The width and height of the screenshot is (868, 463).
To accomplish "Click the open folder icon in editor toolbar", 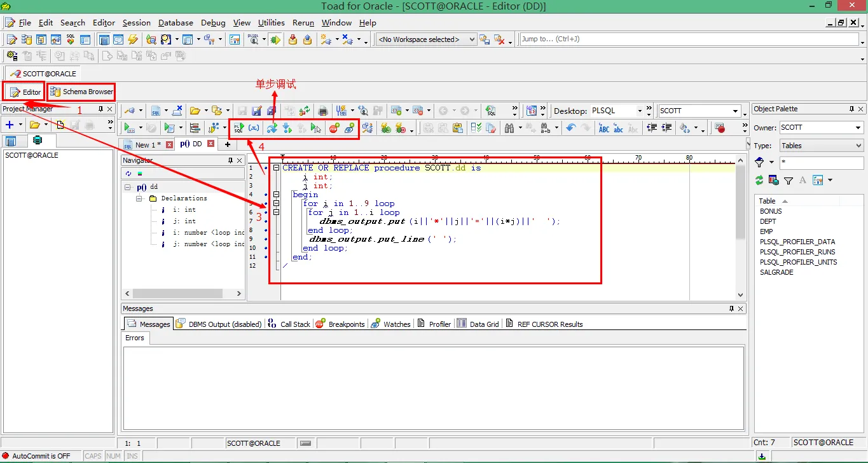I will [x=195, y=111].
